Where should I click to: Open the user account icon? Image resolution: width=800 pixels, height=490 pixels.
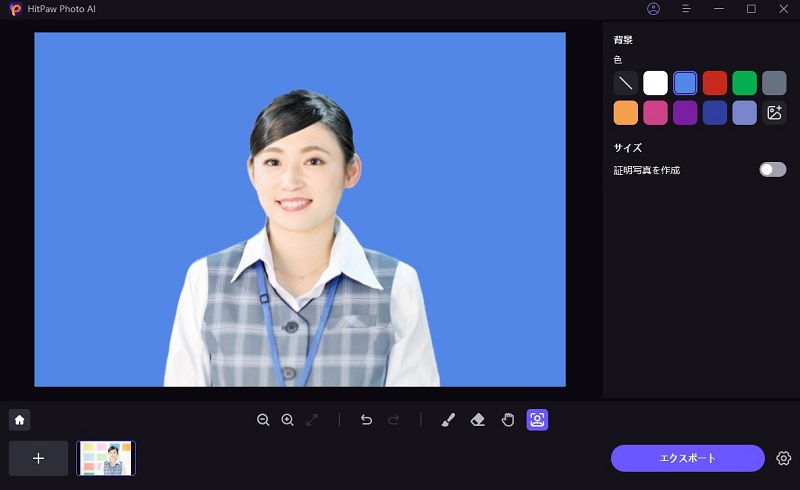pos(654,9)
